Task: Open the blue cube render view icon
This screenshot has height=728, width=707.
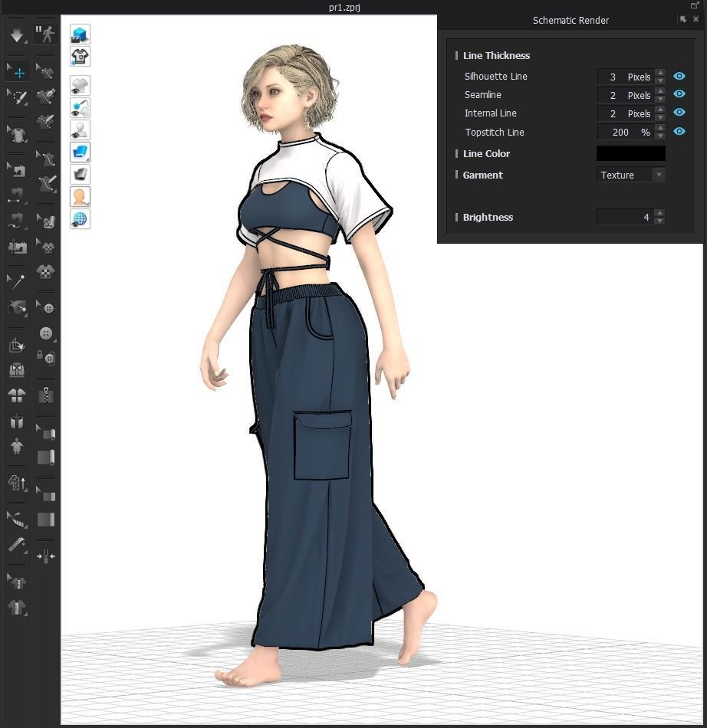Action: click(80, 34)
